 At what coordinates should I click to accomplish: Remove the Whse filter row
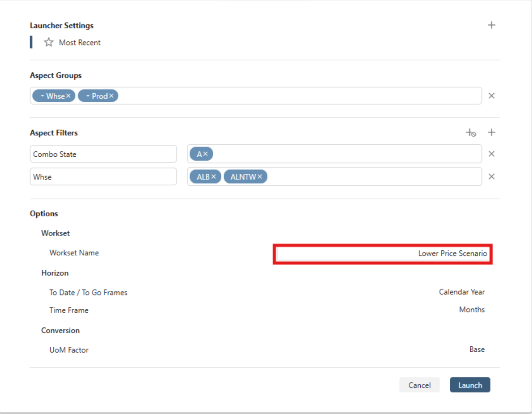pos(491,177)
